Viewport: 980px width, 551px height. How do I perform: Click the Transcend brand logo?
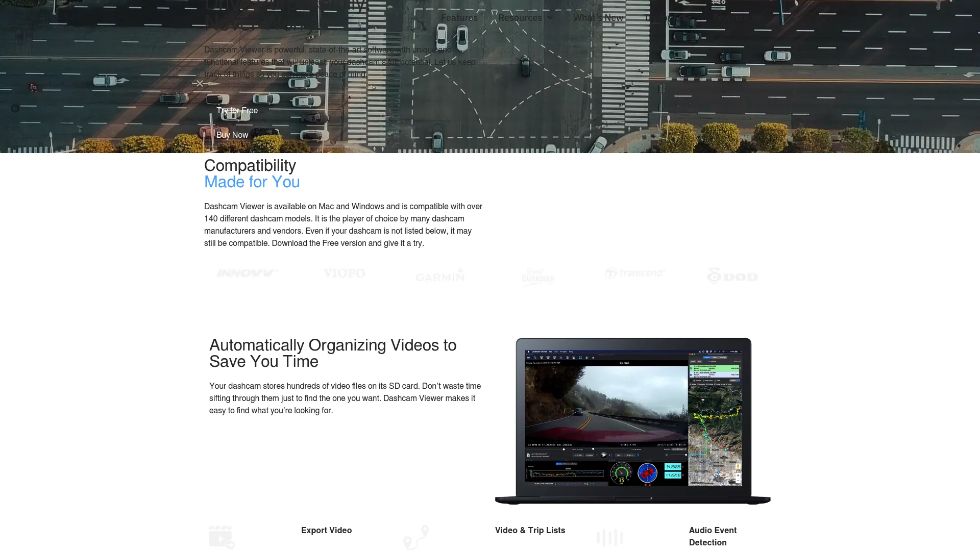(x=635, y=273)
